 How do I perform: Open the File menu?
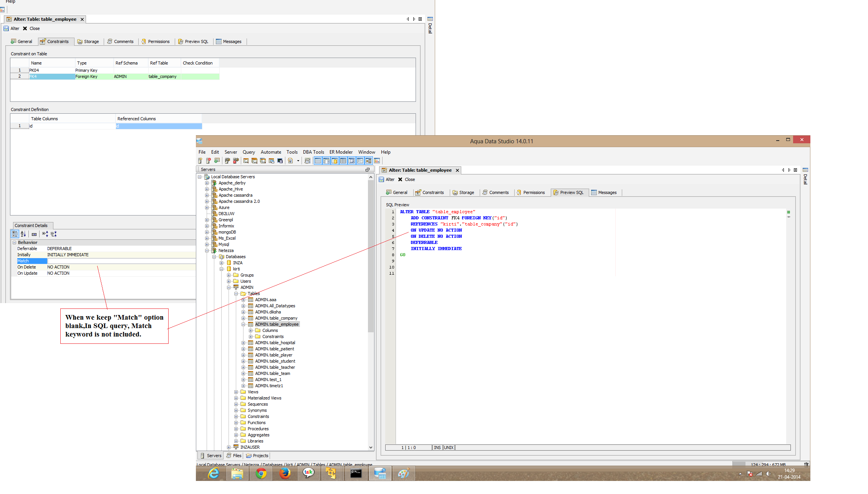coord(202,152)
